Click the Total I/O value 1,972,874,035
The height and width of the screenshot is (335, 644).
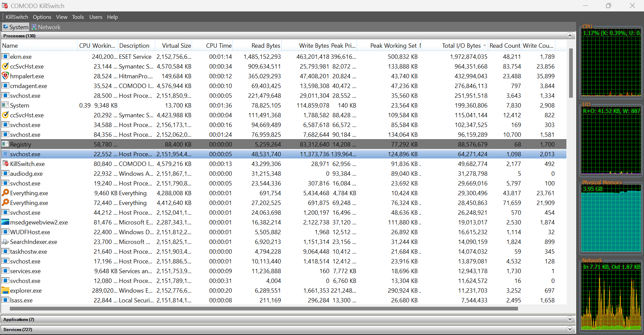(x=469, y=56)
